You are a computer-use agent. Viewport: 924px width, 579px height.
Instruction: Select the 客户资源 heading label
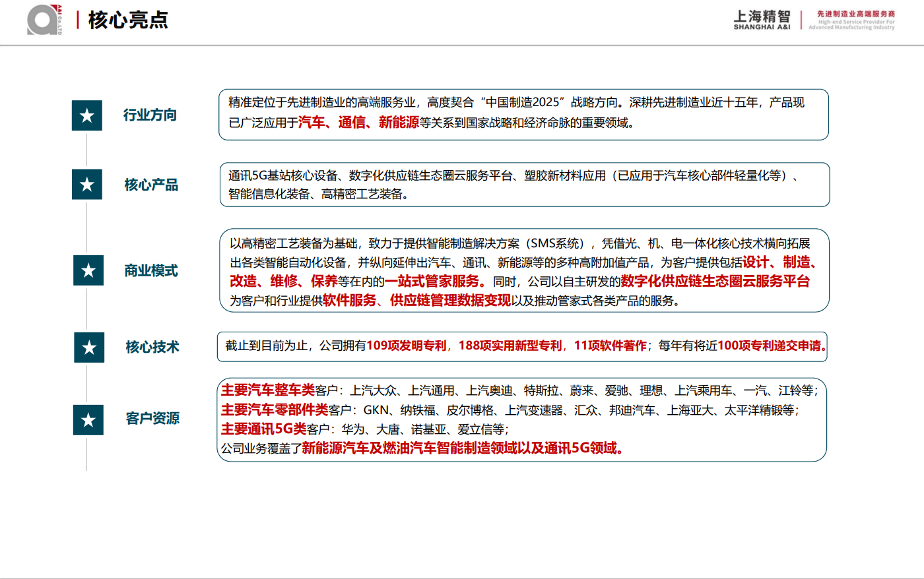(x=152, y=419)
